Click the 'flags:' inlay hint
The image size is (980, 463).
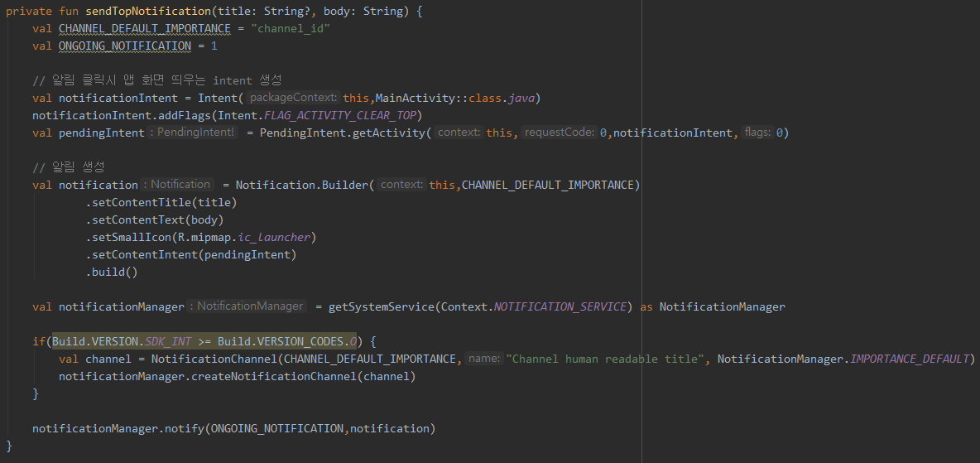[x=757, y=132]
